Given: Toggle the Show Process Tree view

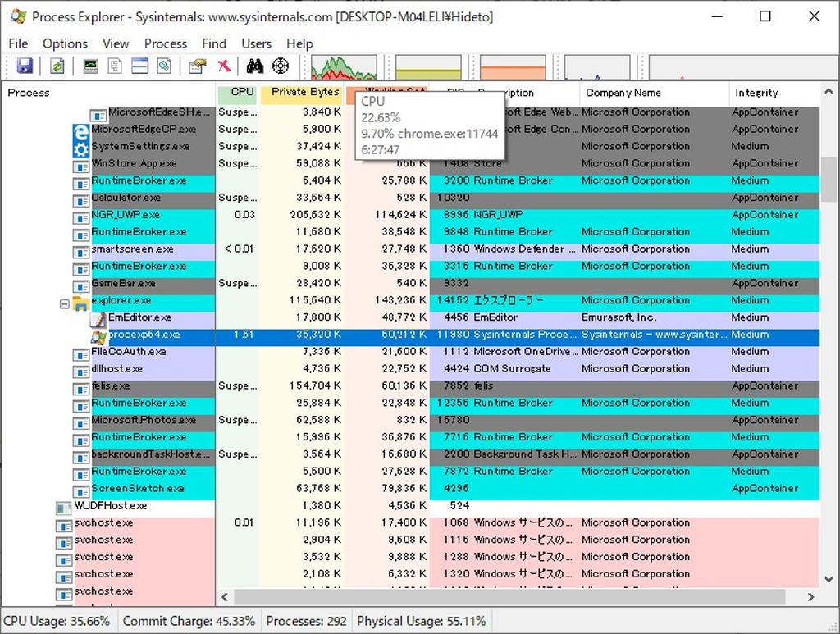Looking at the screenshot, I should 116,66.
